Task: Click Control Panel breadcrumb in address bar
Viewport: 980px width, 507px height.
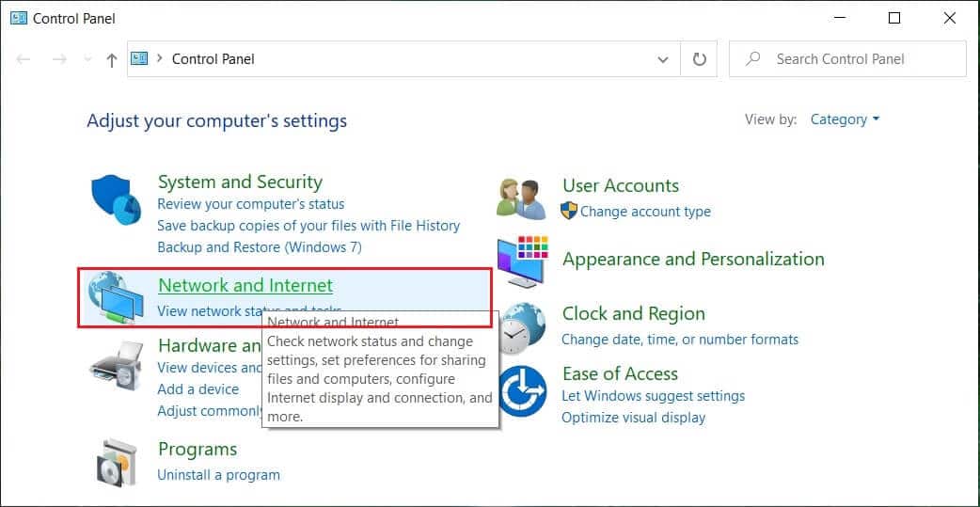Action: pyautogui.click(x=213, y=59)
